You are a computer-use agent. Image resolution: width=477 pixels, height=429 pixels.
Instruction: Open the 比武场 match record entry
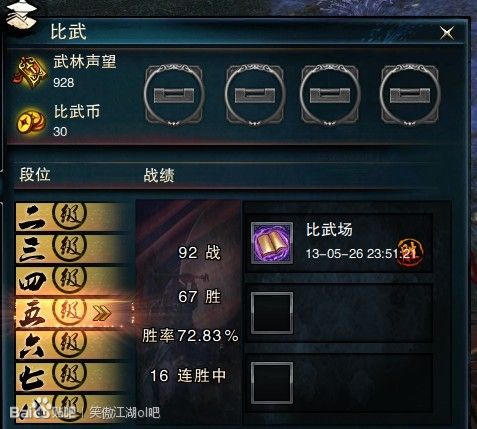(339, 243)
